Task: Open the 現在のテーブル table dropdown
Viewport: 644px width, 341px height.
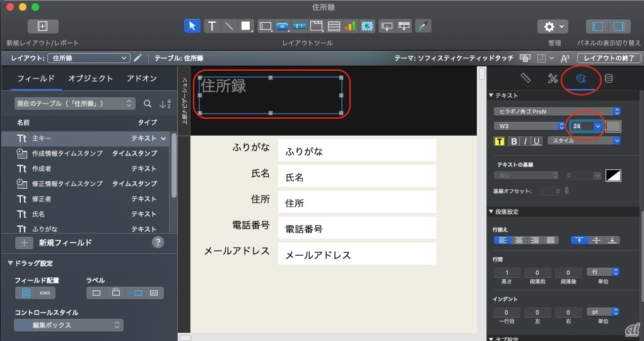Action: point(74,104)
